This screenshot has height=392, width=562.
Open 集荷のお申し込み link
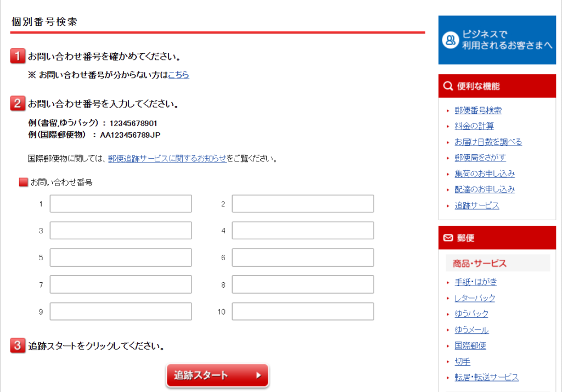click(484, 173)
